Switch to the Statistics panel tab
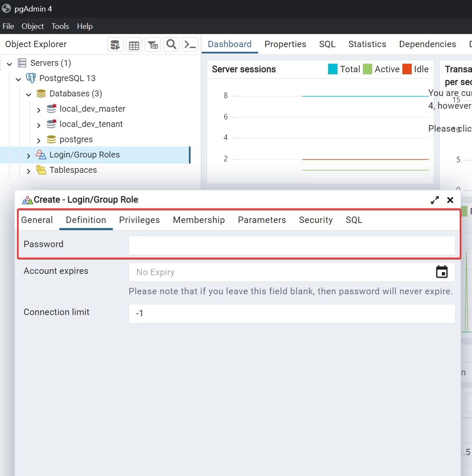 [367, 44]
